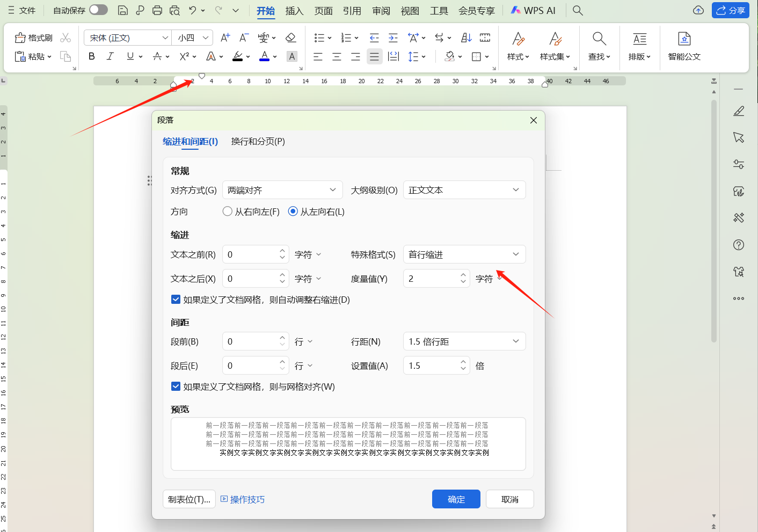Screen dimensions: 758x532
Task: Uncheck auto-adjust right indent checkbox
Action: click(176, 300)
